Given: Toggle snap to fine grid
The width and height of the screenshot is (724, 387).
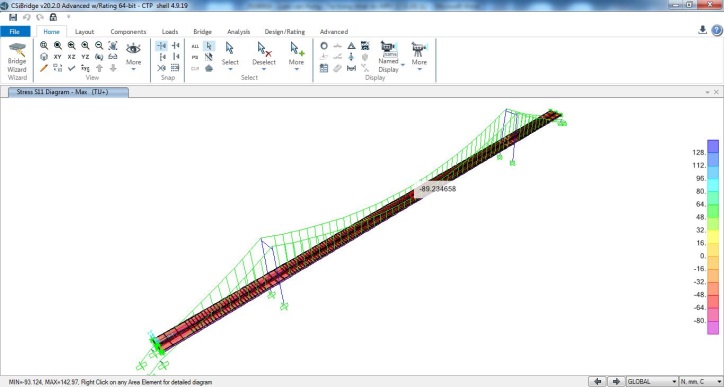Looking at the screenshot, I should [175, 68].
